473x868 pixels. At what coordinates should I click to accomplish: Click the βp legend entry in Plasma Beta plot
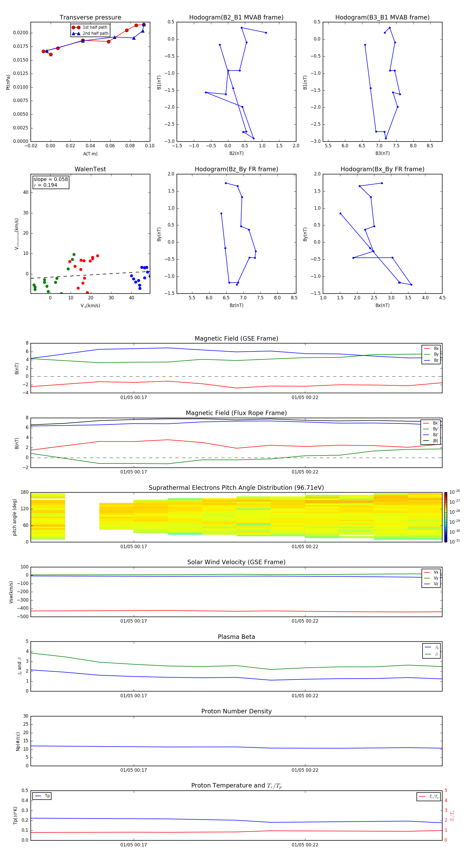[431, 647]
